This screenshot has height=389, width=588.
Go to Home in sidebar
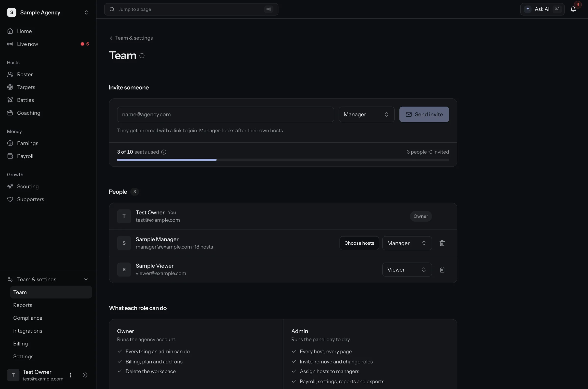48,31
